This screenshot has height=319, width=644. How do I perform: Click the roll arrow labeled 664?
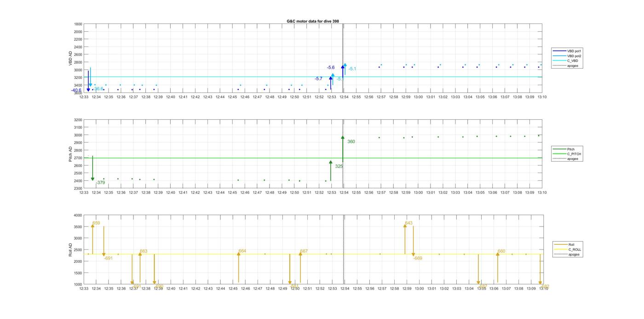(x=238, y=267)
